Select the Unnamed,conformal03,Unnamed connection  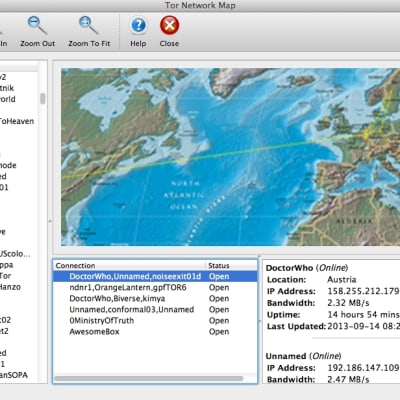155,309
